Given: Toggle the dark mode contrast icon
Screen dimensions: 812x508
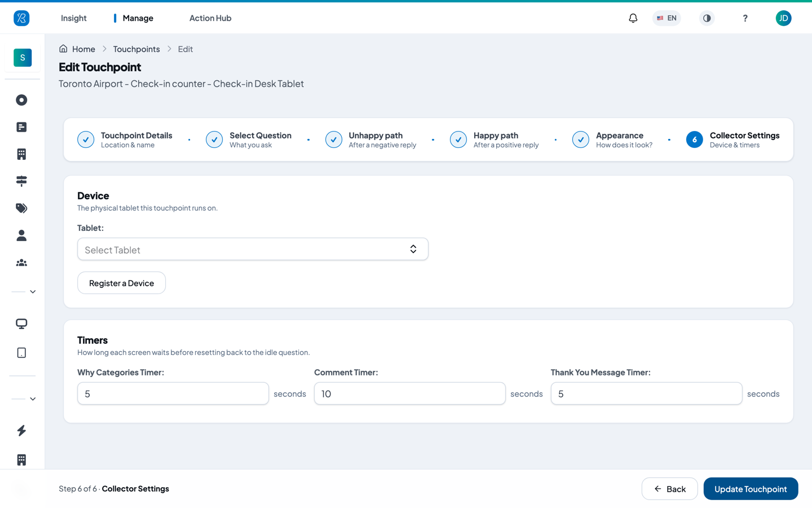Looking at the screenshot, I should click(x=707, y=18).
